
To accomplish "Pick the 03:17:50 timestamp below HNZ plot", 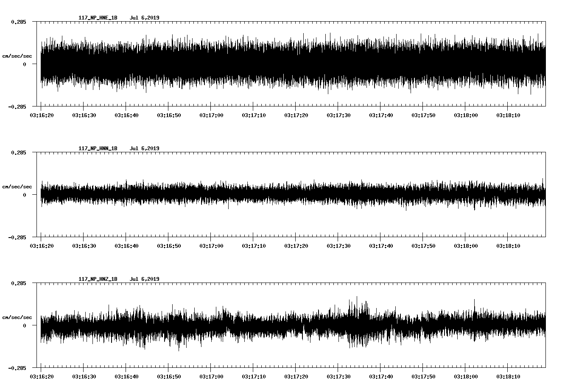I will pos(423,376).
